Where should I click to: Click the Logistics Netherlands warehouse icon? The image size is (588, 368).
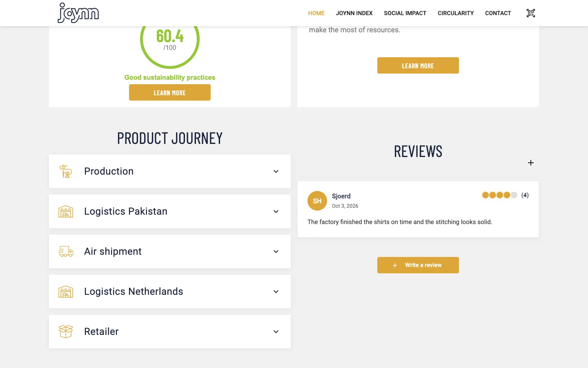tap(66, 292)
